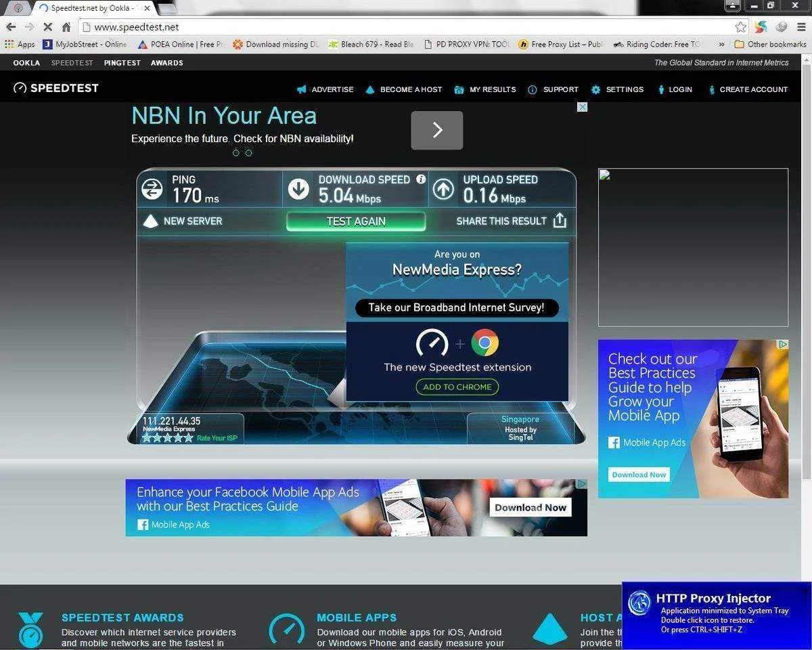Open Other bookmarks folder
The width and height of the screenshot is (812, 650).
point(771,45)
